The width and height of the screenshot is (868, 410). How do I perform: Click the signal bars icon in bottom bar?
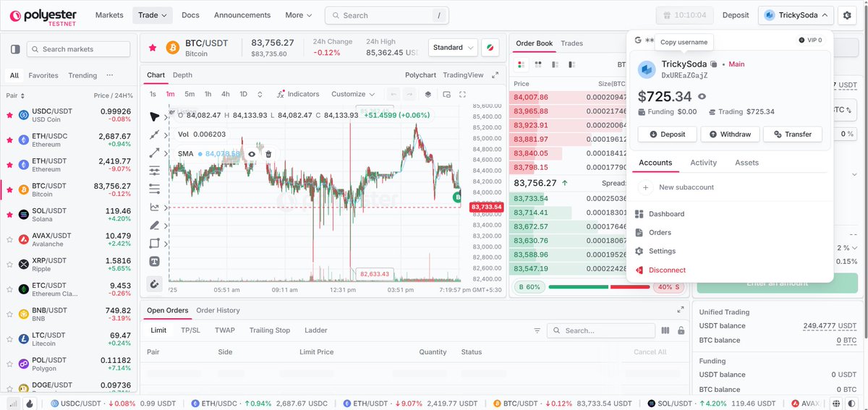point(14,403)
